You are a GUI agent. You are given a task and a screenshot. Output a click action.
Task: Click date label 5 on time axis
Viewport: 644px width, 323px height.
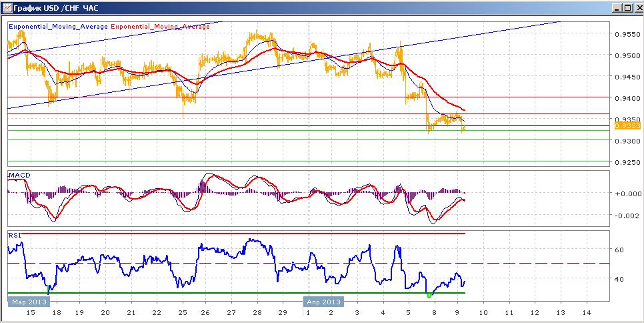pos(408,313)
